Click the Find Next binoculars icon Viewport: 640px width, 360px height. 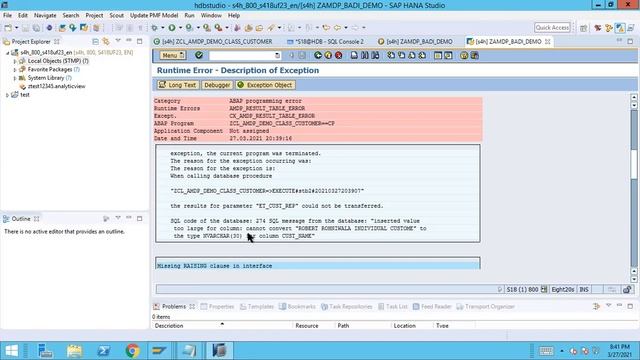point(375,55)
